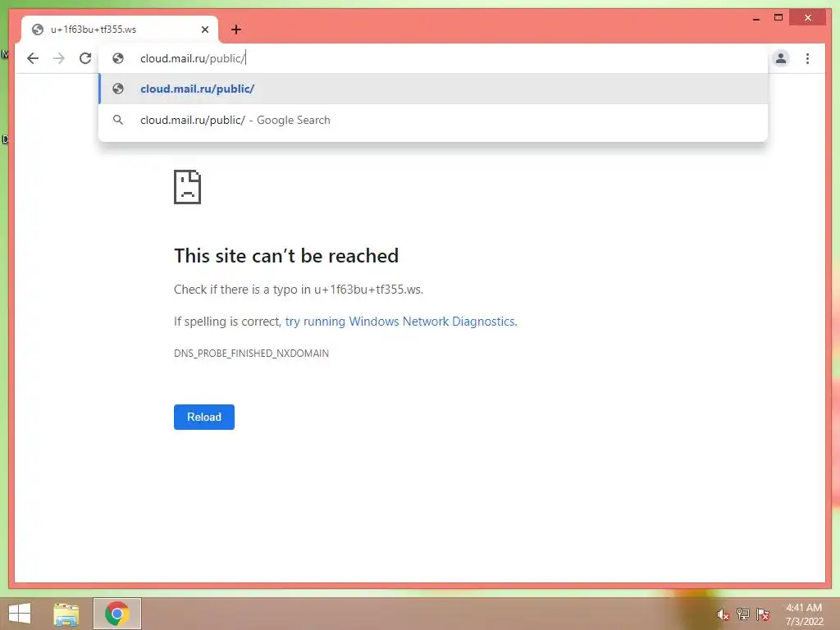Choose the cloud.mail.ru/public/ Google Search suggestion

click(433, 120)
